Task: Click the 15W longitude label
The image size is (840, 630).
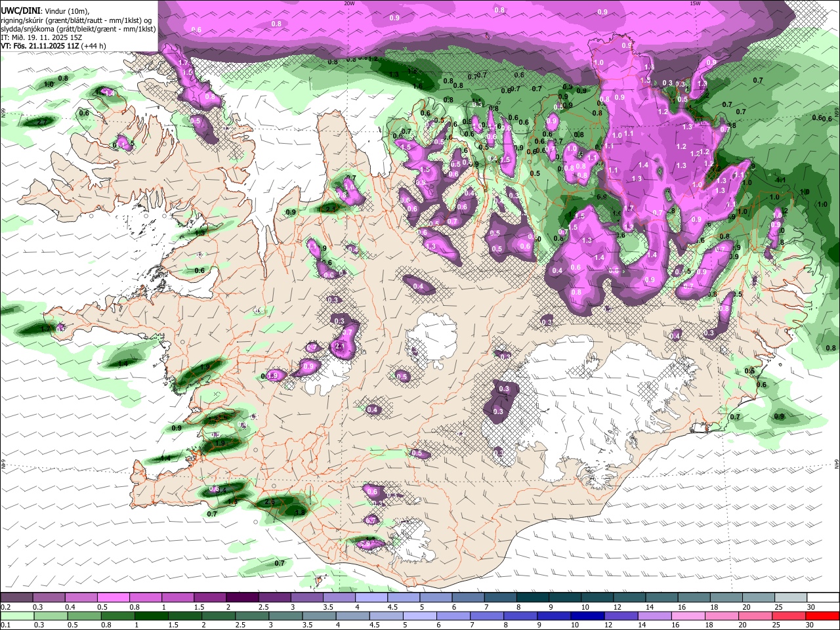Action: click(695, 3)
